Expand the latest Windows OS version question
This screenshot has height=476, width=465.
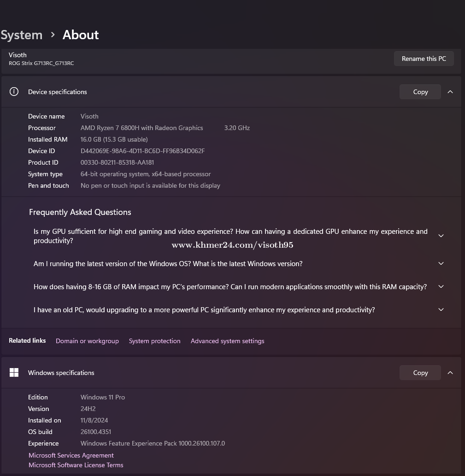[x=441, y=263]
